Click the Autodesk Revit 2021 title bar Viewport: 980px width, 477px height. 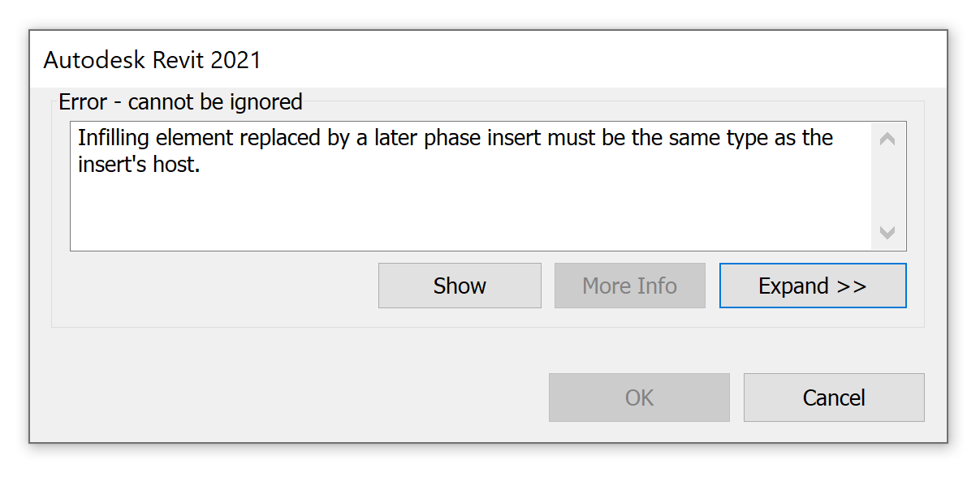tap(487, 60)
